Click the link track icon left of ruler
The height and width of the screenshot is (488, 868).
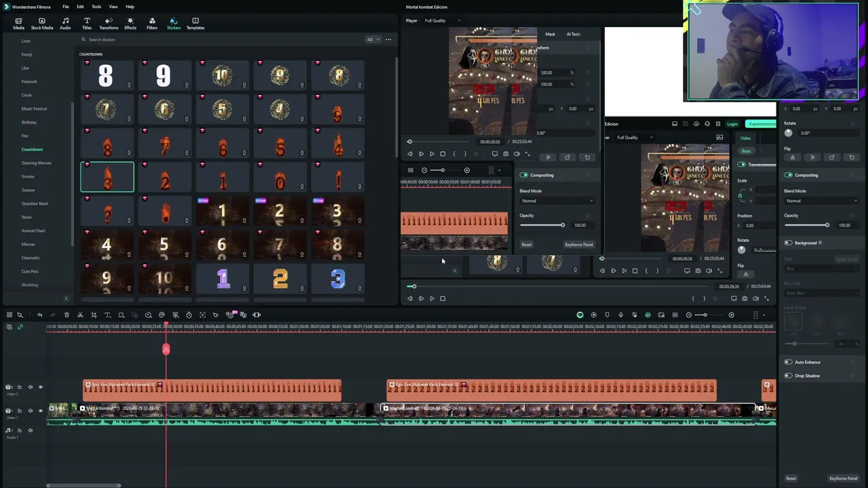pos(20,327)
